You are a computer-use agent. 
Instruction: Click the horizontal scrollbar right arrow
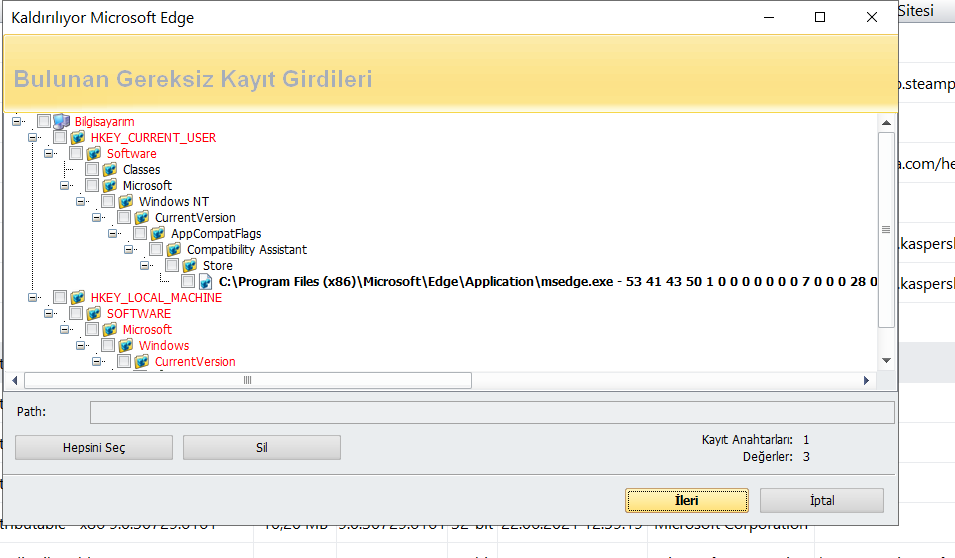pyautogui.click(x=866, y=381)
